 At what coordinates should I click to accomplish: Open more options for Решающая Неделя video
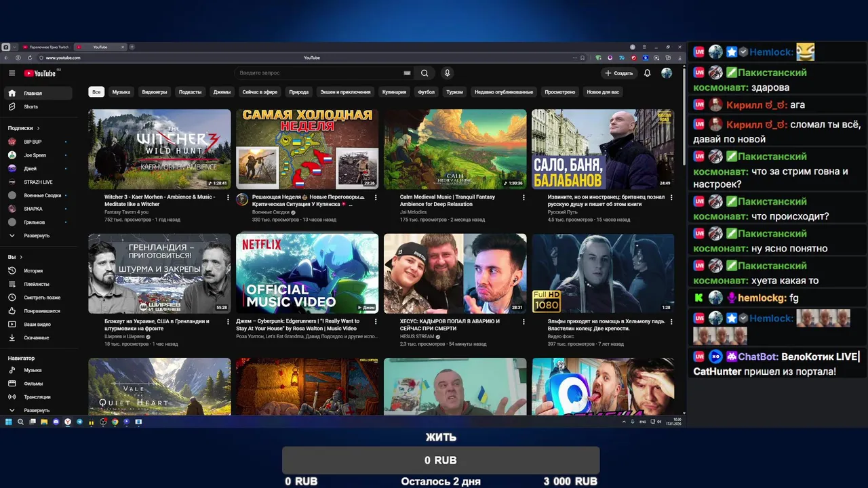[x=376, y=198]
